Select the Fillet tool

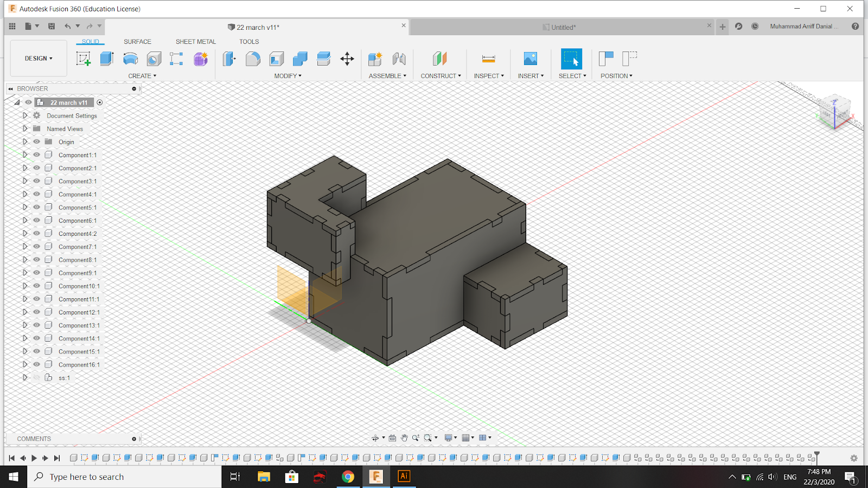253,59
